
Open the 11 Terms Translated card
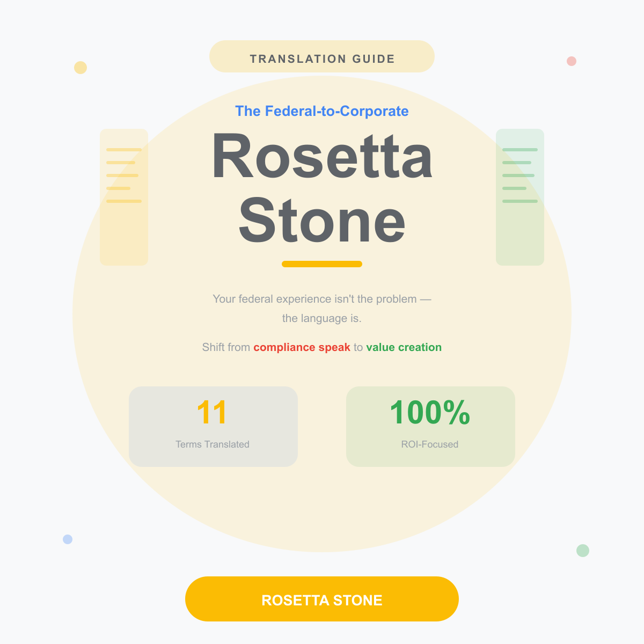(213, 427)
